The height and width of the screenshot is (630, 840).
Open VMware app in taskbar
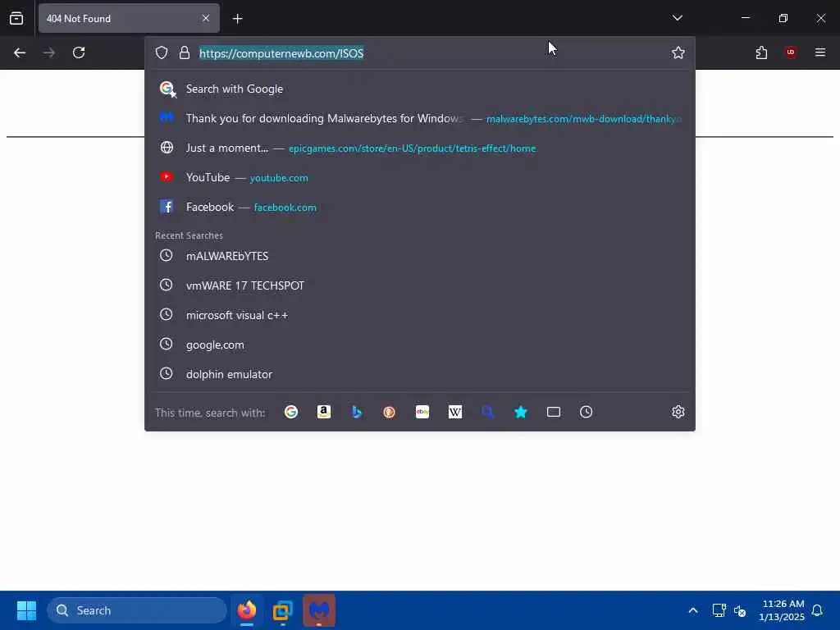tap(283, 610)
